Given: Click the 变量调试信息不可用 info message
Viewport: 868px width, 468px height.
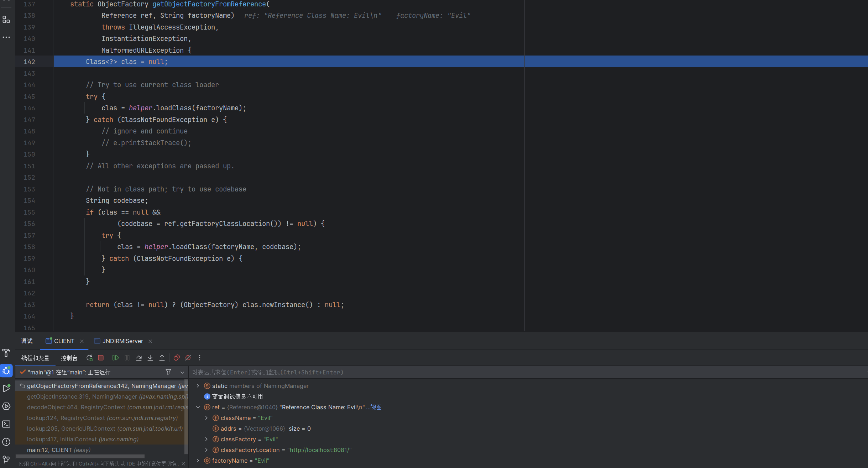Looking at the screenshot, I should pyautogui.click(x=237, y=396).
